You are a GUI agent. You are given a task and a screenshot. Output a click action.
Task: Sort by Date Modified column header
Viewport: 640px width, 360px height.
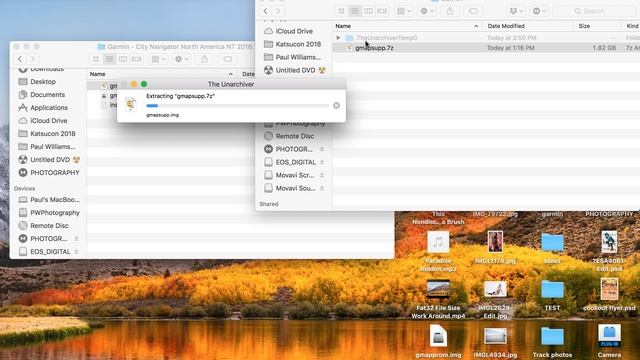[x=528, y=26]
